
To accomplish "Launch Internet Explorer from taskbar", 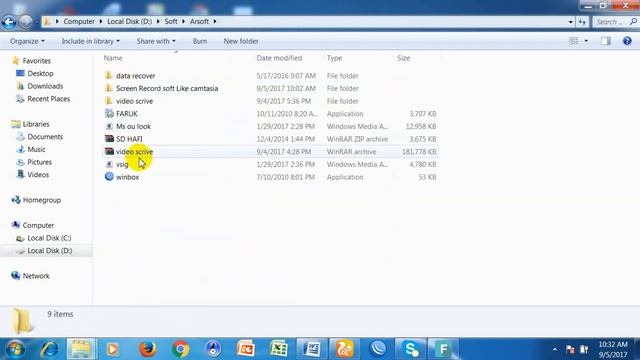I will [x=49, y=349].
